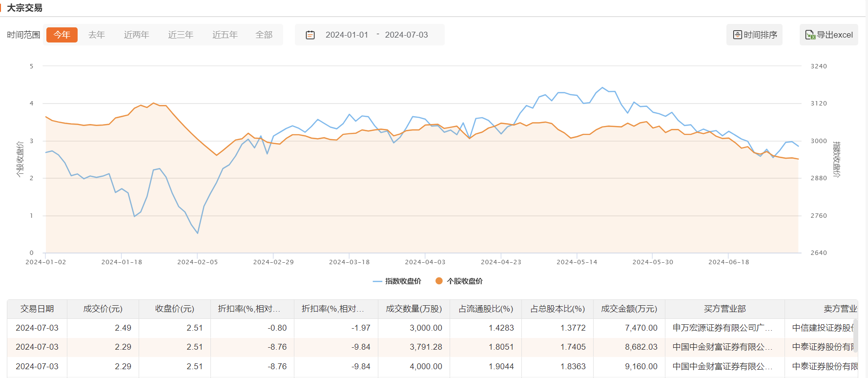Edit the end date 2024-07-03
Image resolution: width=868 pixels, height=378 pixels.
[406, 35]
